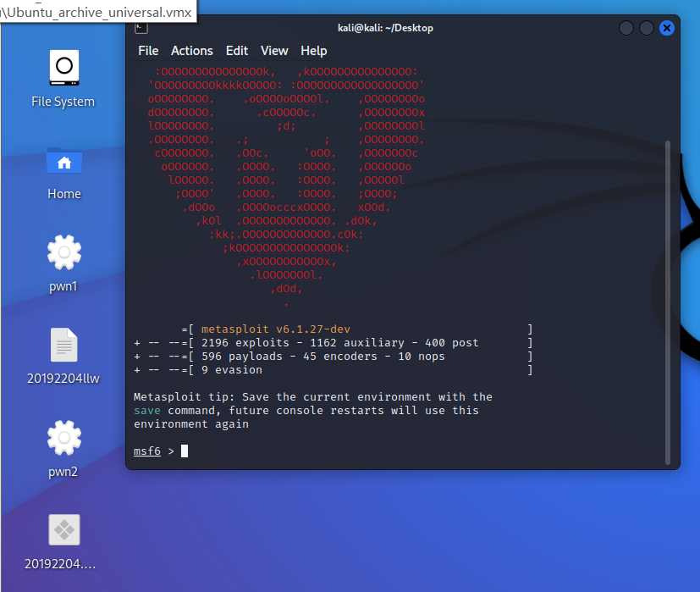Click the green 'save' command word

147,411
